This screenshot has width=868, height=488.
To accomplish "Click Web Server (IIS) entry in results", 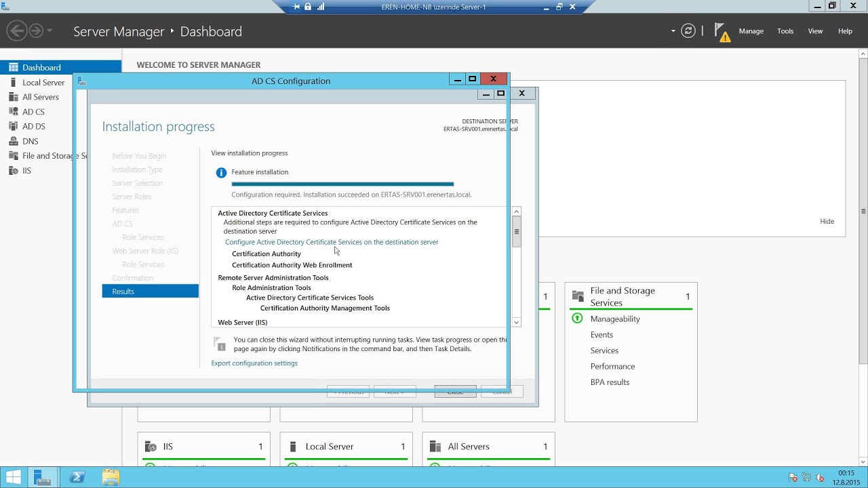I will pos(243,323).
